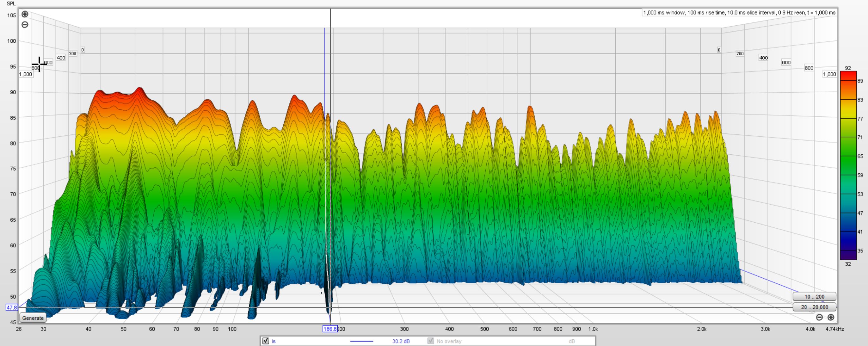Click the '1,000' label on left time axis
868x346 pixels.
click(x=26, y=74)
